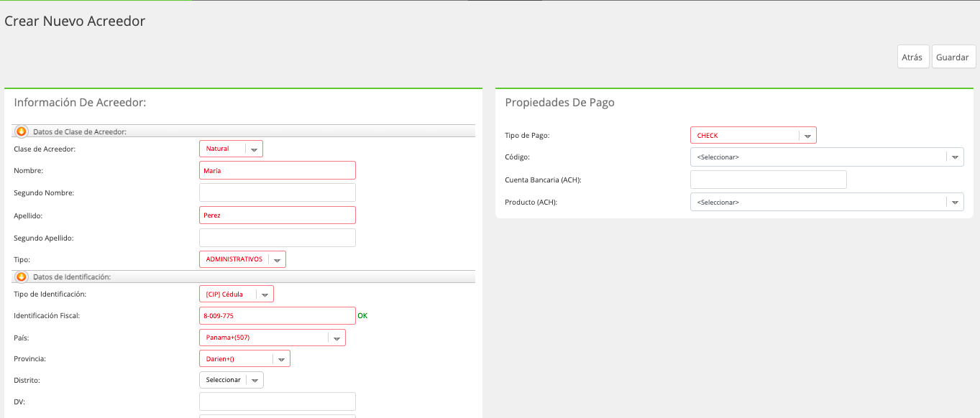
Task: Click the Nombre field containing María
Action: click(x=278, y=170)
